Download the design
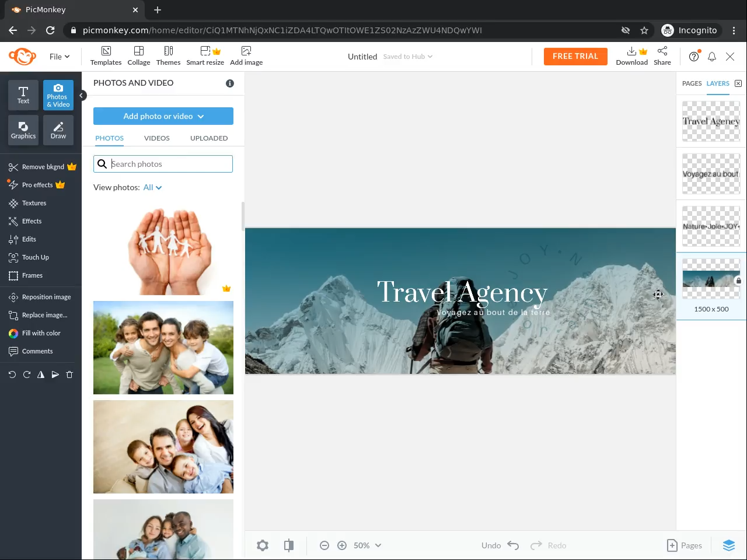This screenshot has height=560, width=747. 632,56
